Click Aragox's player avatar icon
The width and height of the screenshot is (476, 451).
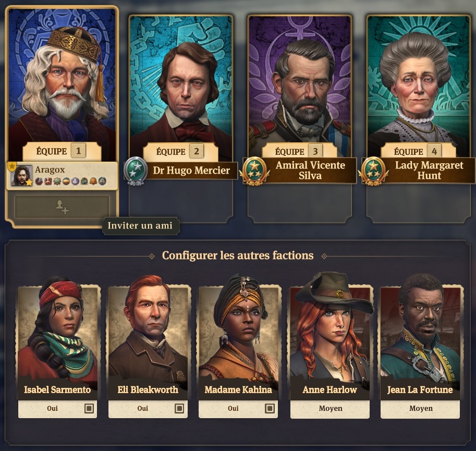[x=21, y=175]
